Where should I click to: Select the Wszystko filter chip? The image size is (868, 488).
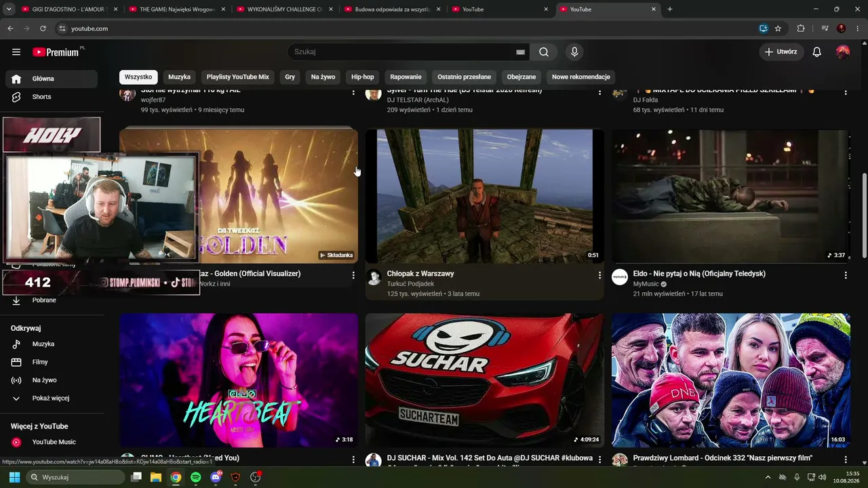tap(138, 77)
